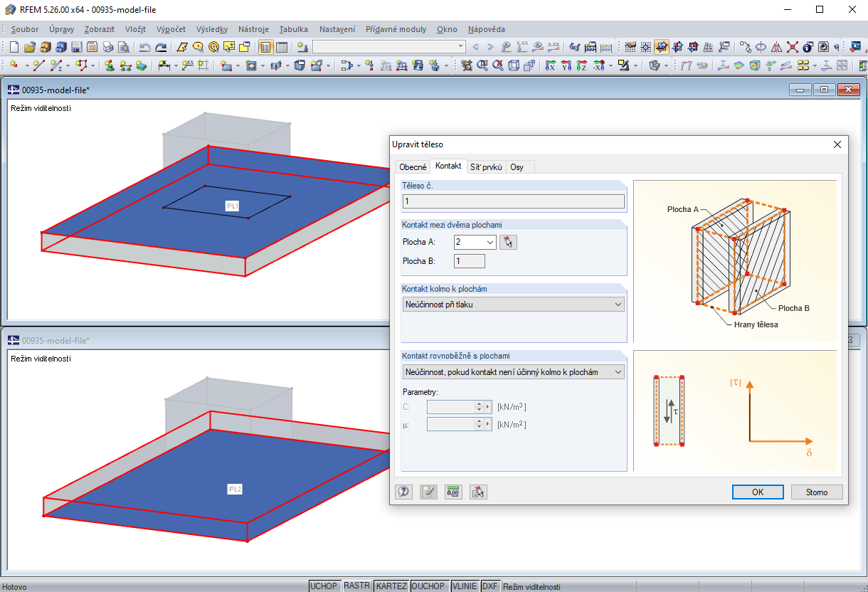Screen dimensions: 868x592
Task: Select the new nodal support tool
Action: 109,65
